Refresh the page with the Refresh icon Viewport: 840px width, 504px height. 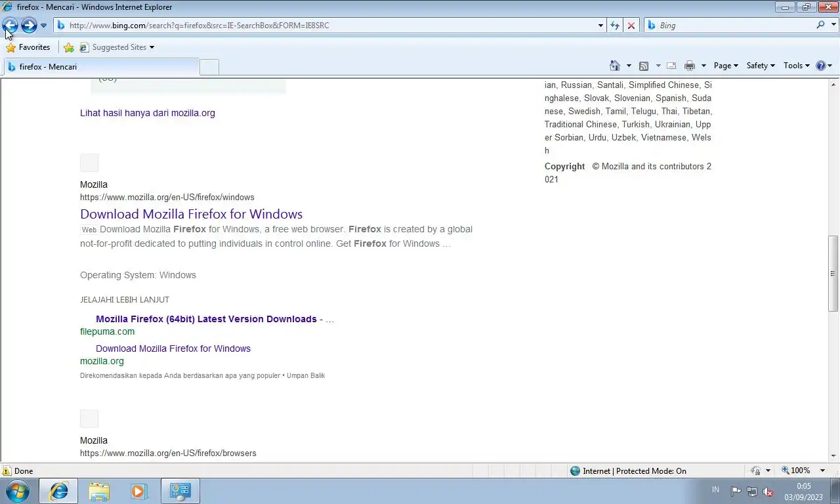coord(614,26)
